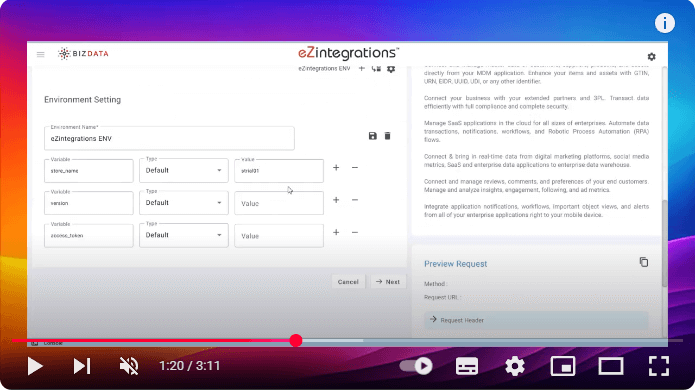695x390 pixels.
Task: Click gear icon beside eZintegrations ENV selector
Action: coord(390,69)
